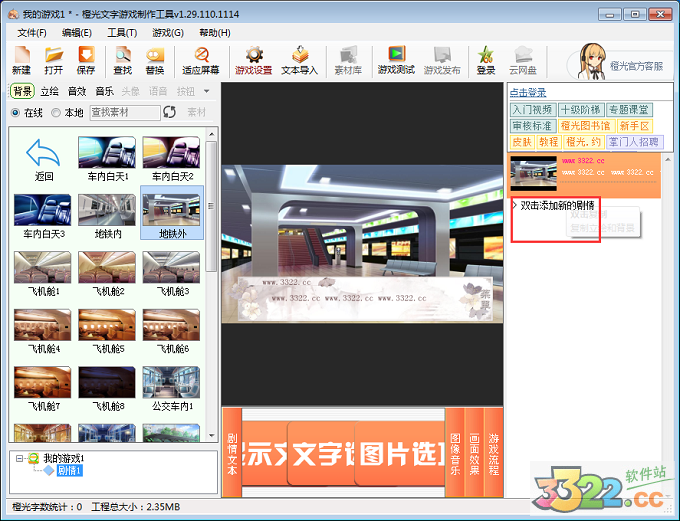Open the 游戏设置 game settings gear
The image size is (680, 521).
point(253,60)
